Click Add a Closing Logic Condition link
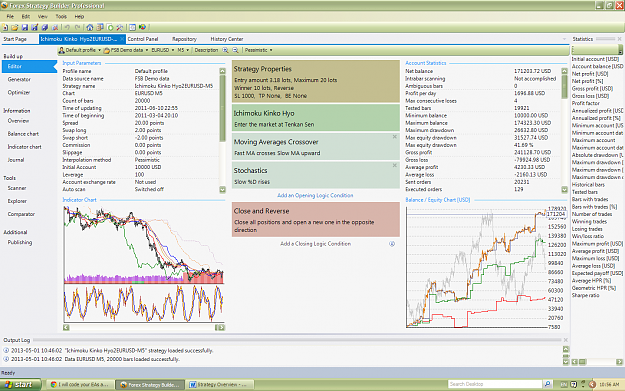The image size is (625, 391). pos(316,244)
